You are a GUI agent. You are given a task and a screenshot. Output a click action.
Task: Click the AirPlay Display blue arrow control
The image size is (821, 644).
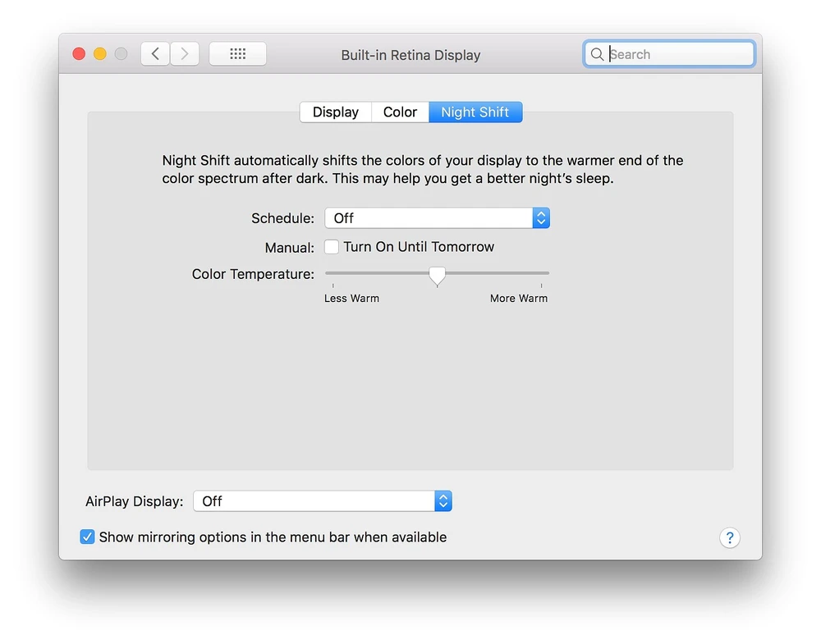pyautogui.click(x=443, y=501)
